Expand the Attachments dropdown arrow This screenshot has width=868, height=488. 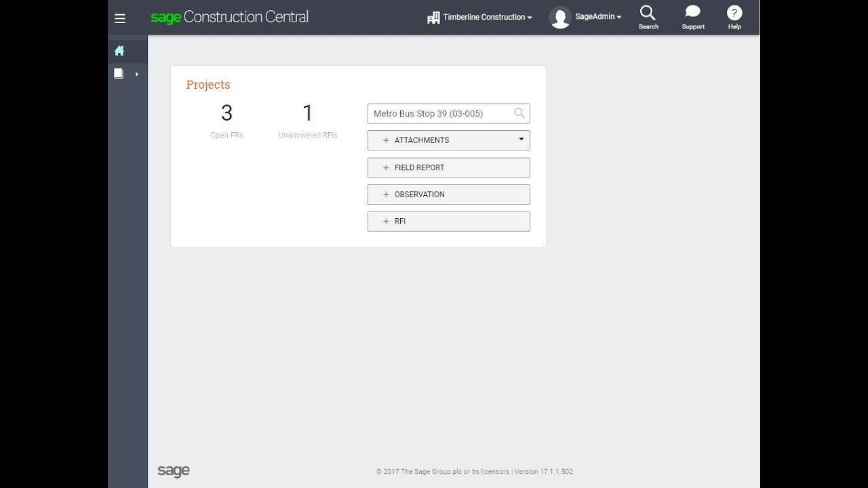(521, 140)
